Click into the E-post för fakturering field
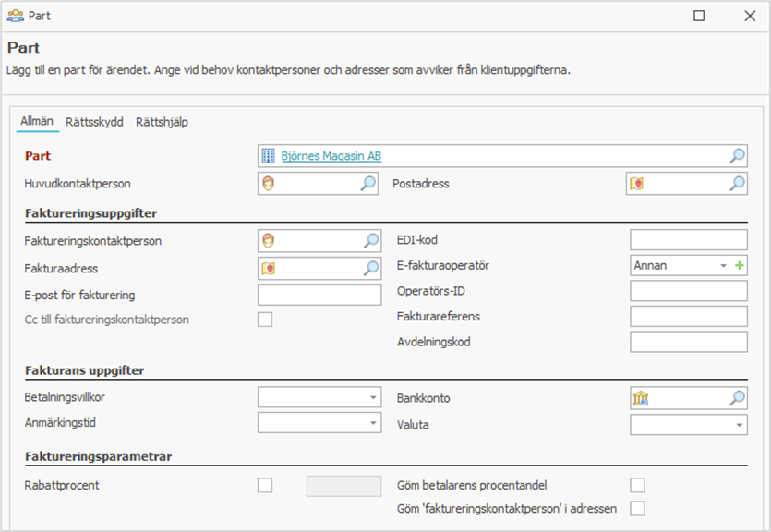Screen dimensions: 771x532 click(x=319, y=295)
